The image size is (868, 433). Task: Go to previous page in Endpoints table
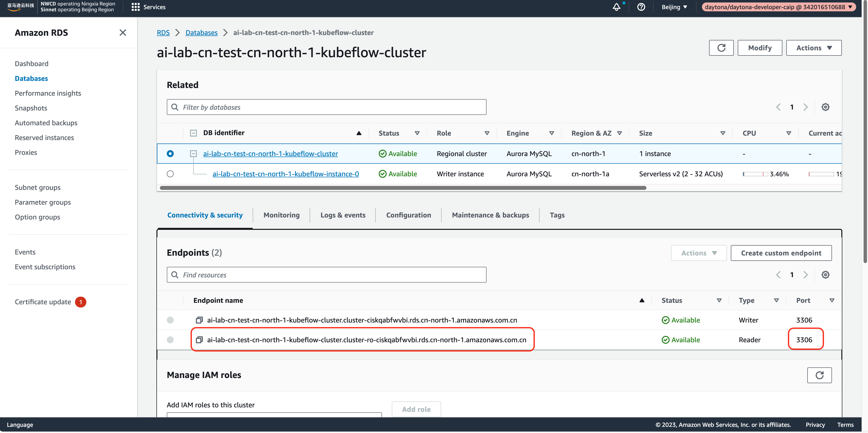coord(778,275)
